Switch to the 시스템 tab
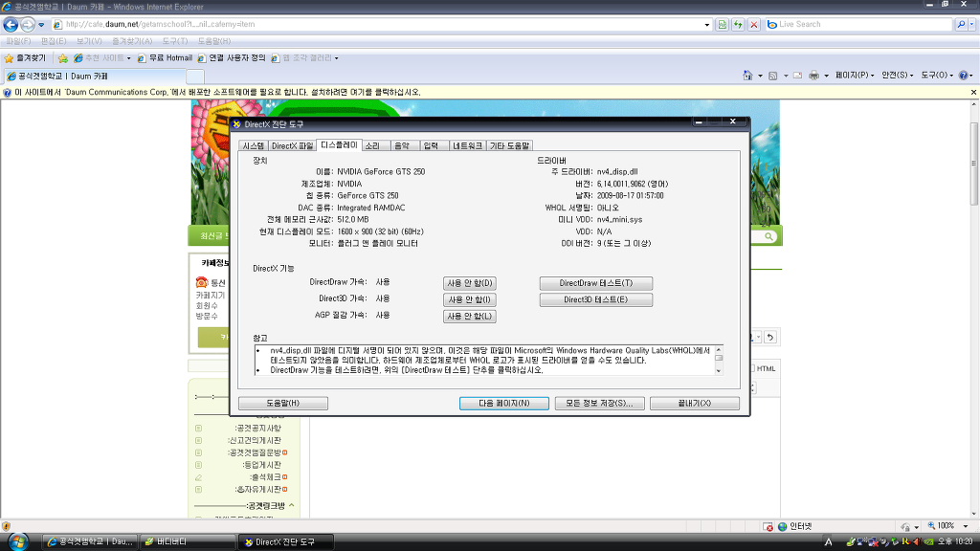 coord(253,145)
